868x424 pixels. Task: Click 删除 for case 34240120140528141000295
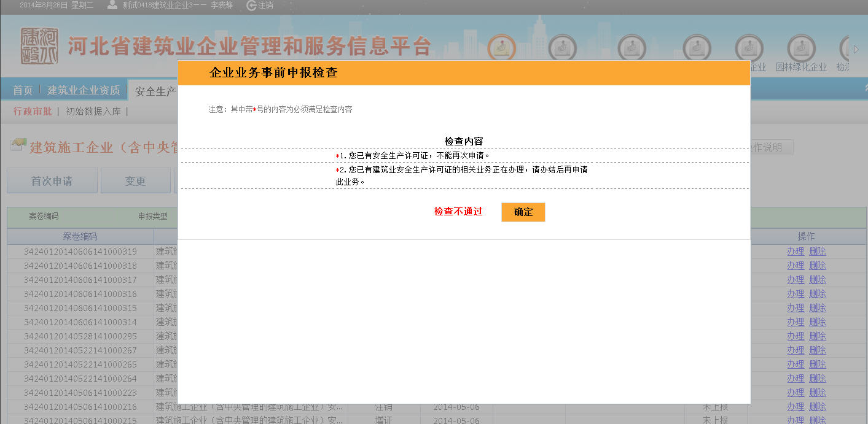(818, 336)
